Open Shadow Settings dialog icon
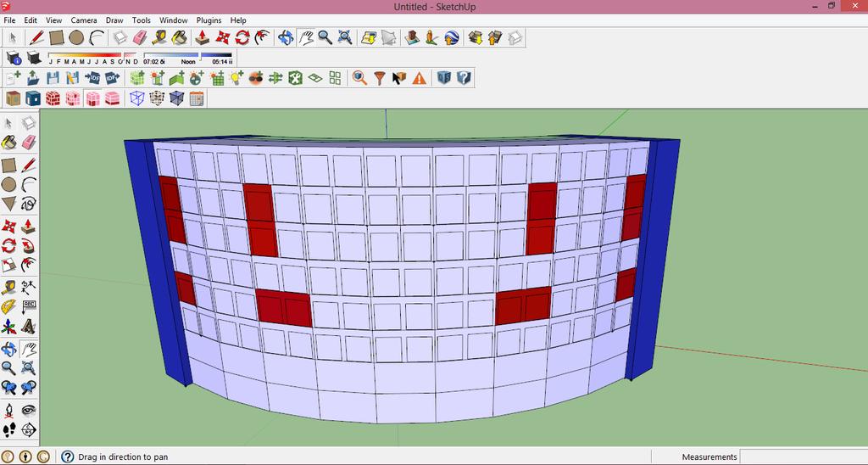 pos(14,58)
